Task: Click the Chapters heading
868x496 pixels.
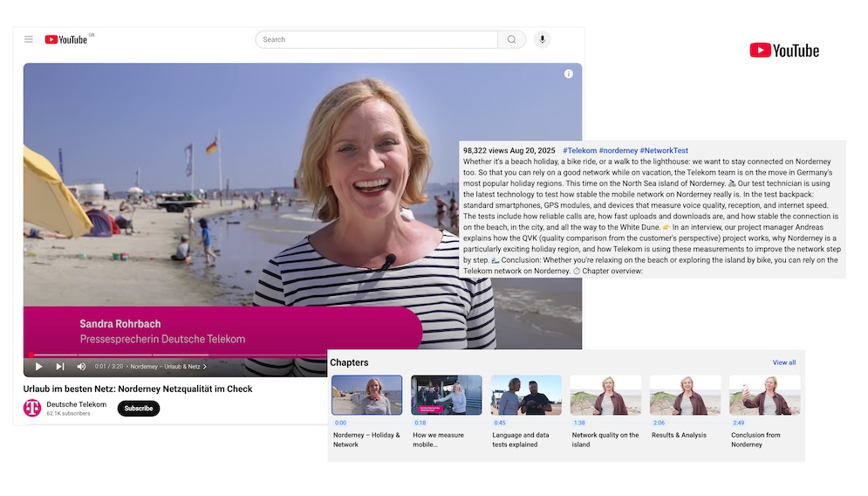Action: [349, 362]
